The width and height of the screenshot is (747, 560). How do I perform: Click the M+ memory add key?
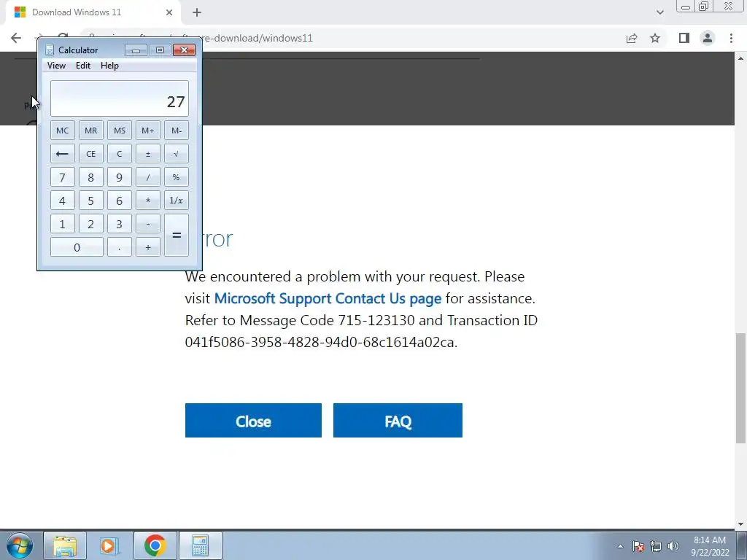point(147,131)
